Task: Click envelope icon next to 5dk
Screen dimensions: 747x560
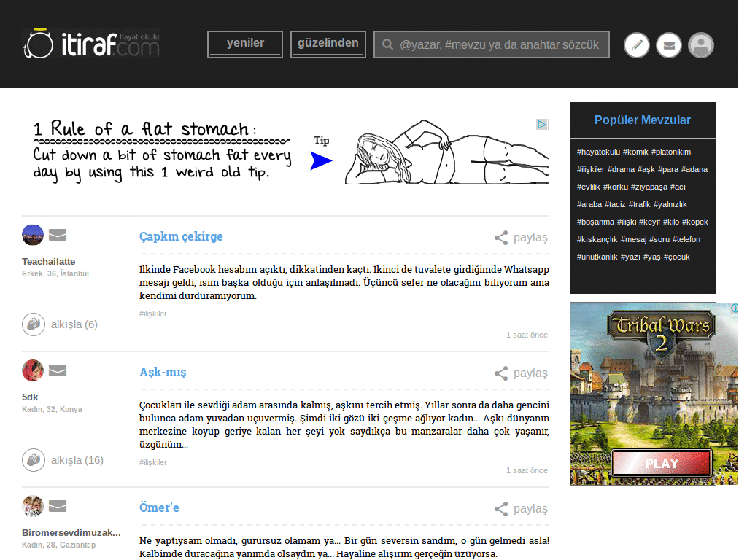Action: point(58,370)
